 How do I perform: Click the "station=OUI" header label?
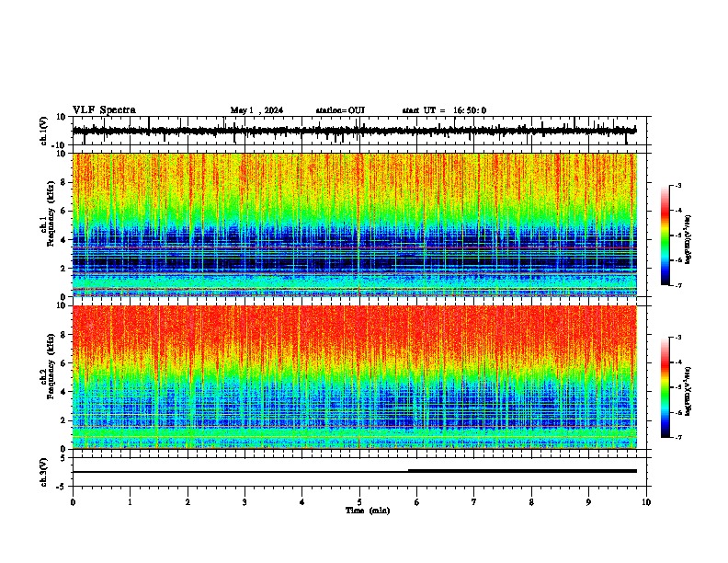click(x=340, y=110)
